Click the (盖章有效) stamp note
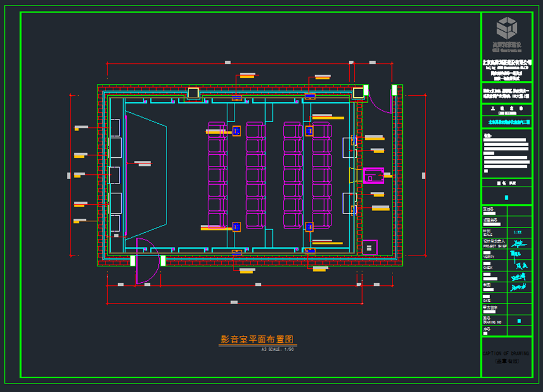 point(507,361)
